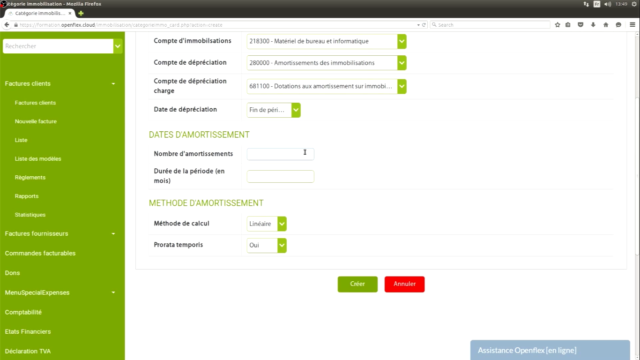Go back using Firefox back arrow
The height and width of the screenshot is (360, 640).
click(x=7, y=25)
